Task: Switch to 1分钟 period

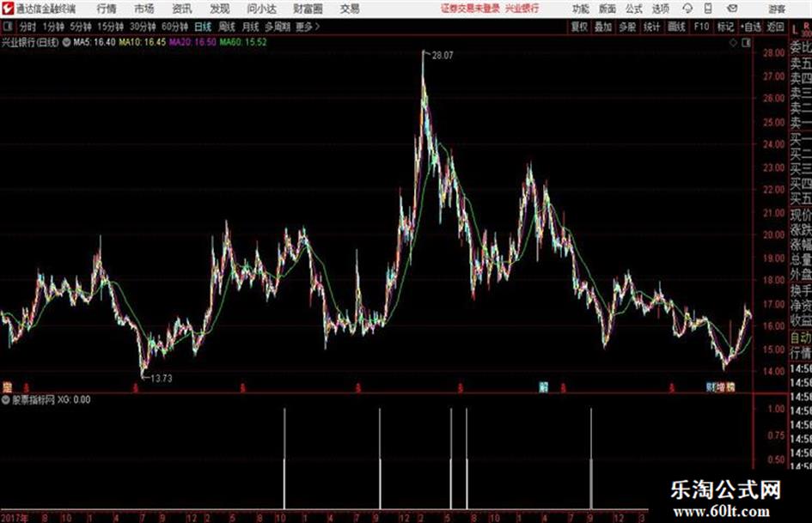Action: 53,27
